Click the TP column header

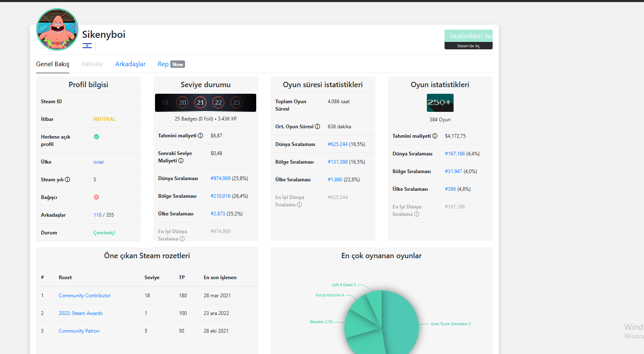click(x=182, y=278)
